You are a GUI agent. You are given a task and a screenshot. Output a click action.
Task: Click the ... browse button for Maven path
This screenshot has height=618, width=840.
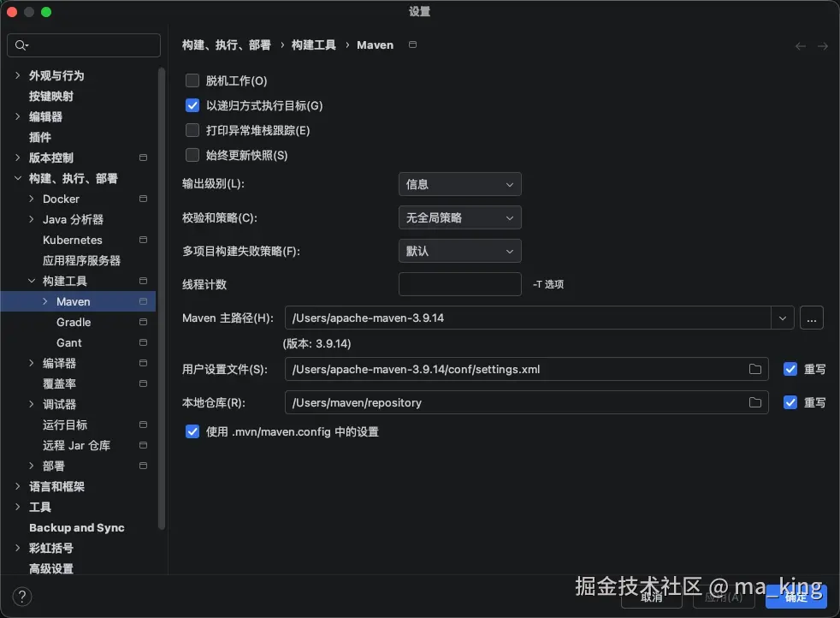(x=812, y=318)
